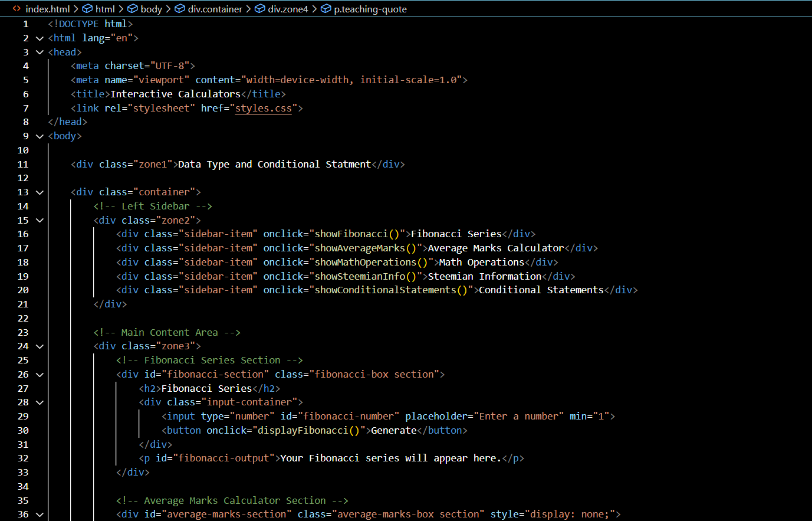The height and width of the screenshot is (521, 812).
Task: Click the "Enter a number" placeholder value
Action: [519, 417]
